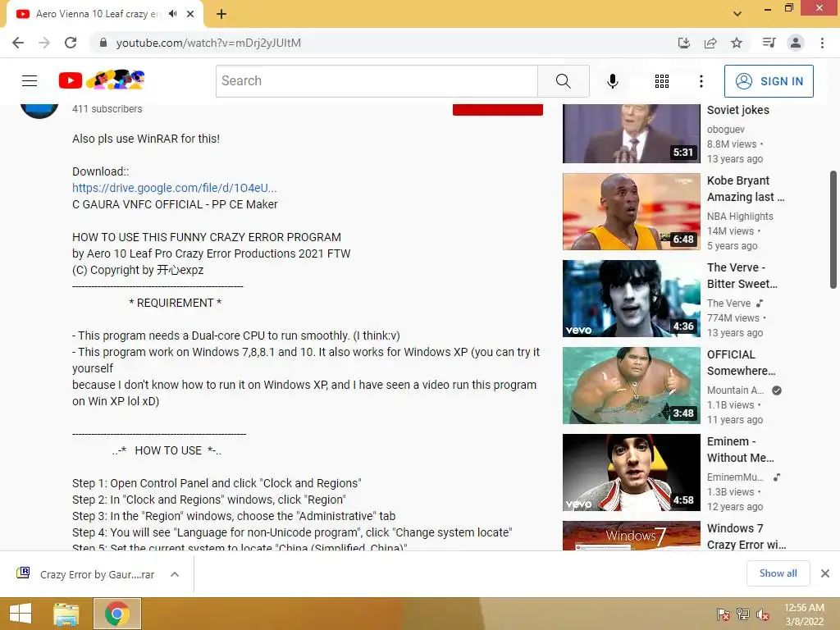Open the YouTube hamburger guide menu
840x630 pixels.
[30, 81]
